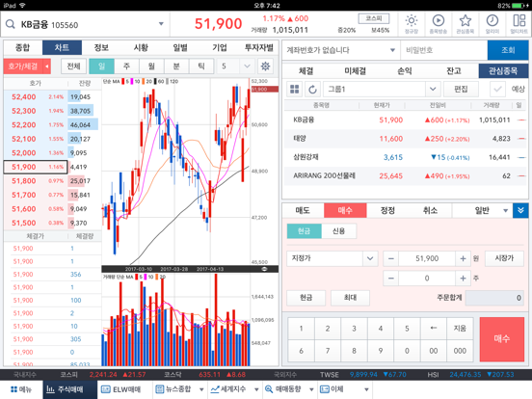The width and height of the screenshot is (532, 399).
Task: Increase order quantity with plus button
Action: pos(463,279)
